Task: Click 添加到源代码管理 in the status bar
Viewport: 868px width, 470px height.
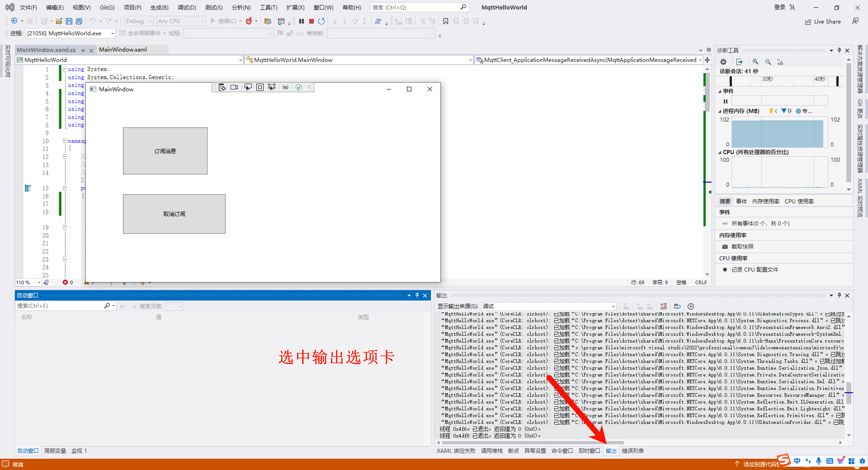Action: pyautogui.click(x=761, y=464)
